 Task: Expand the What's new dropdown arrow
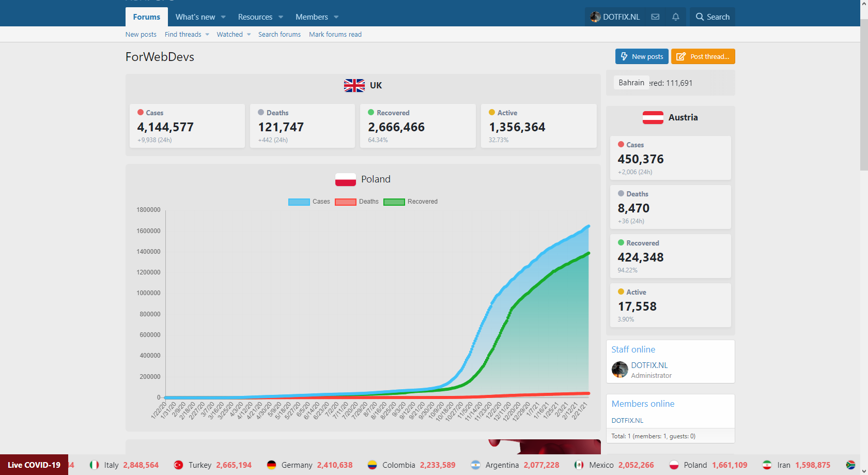(x=223, y=17)
